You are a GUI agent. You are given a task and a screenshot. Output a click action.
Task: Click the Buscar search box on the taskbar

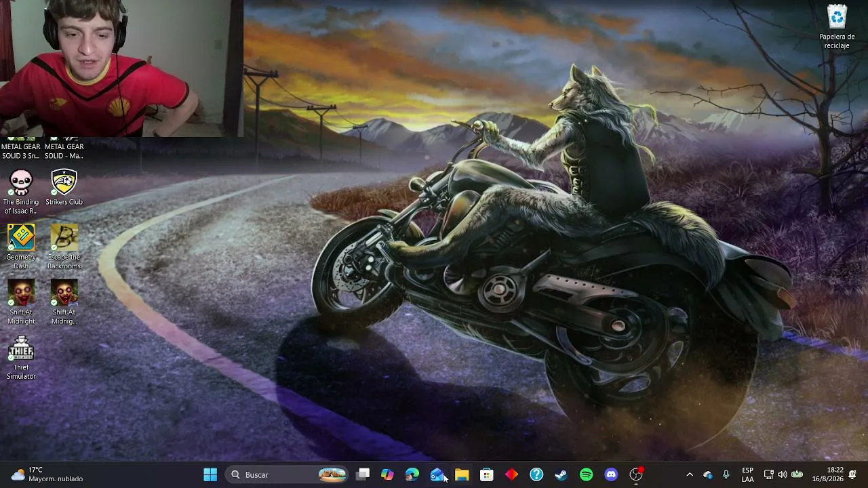coord(288,474)
